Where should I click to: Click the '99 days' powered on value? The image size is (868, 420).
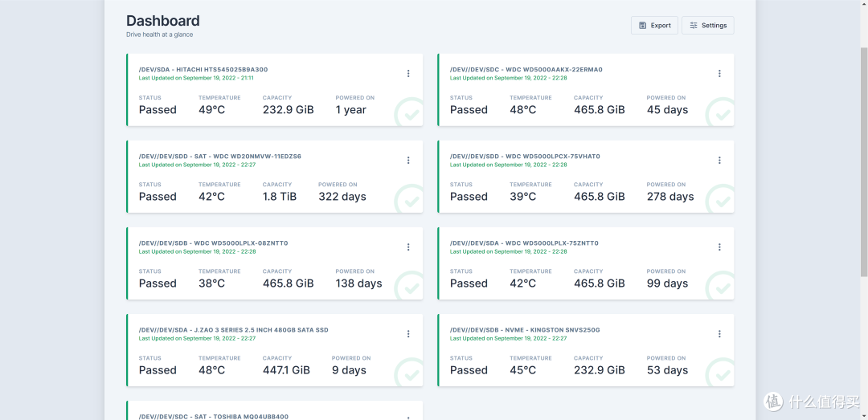point(667,283)
